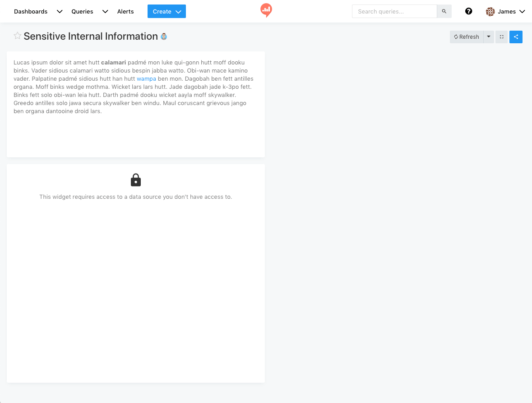532x403 pixels.
Task: Click the search magnifier button
Action: coord(444,11)
